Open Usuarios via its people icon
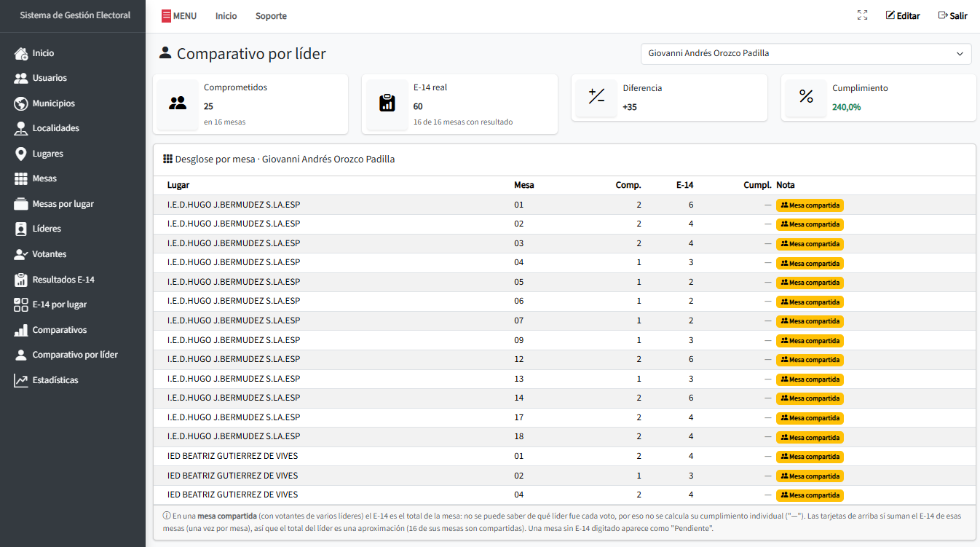The width and height of the screenshot is (980, 547). tap(20, 78)
